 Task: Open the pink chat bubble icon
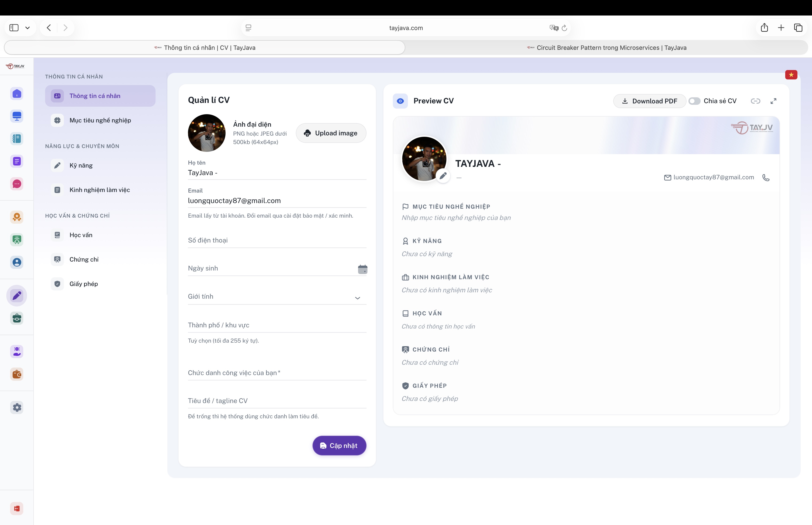(x=17, y=184)
